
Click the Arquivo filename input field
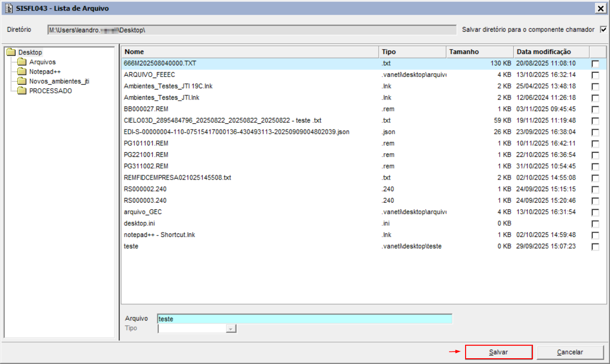pyautogui.click(x=305, y=319)
